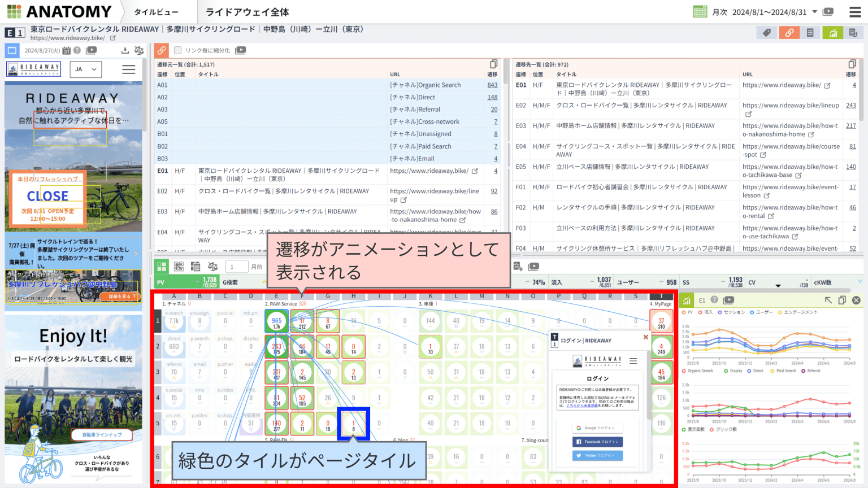
Task: Close the ログイン | RIDEAWAY popup
Action: point(646,337)
